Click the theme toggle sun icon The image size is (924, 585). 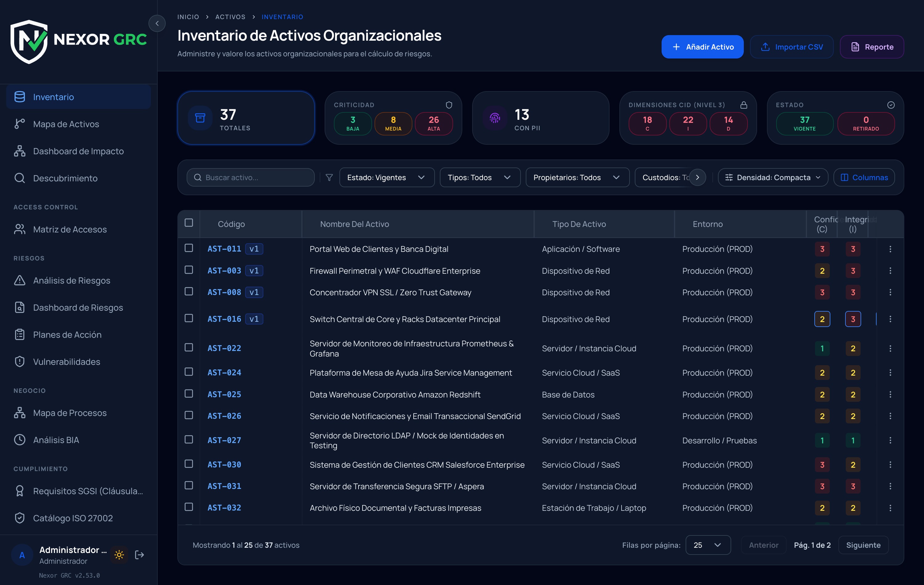119,555
